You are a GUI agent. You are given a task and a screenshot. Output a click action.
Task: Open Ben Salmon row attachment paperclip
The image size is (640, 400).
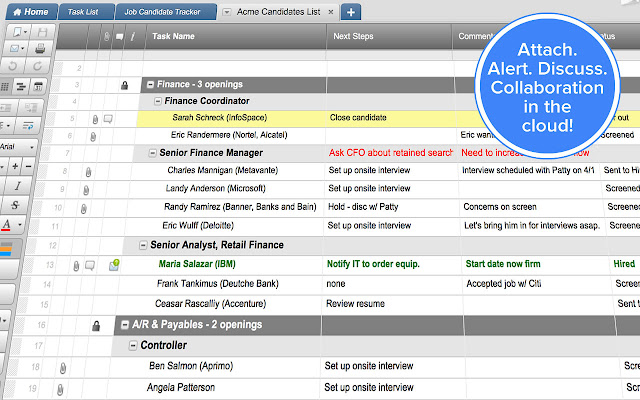(x=63, y=368)
